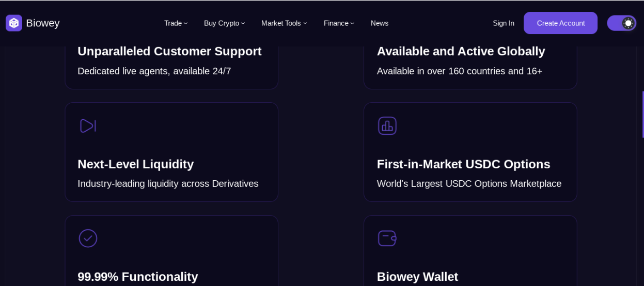Click the USDC Options bar chart icon
This screenshot has height=286, width=644.
click(x=387, y=126)
